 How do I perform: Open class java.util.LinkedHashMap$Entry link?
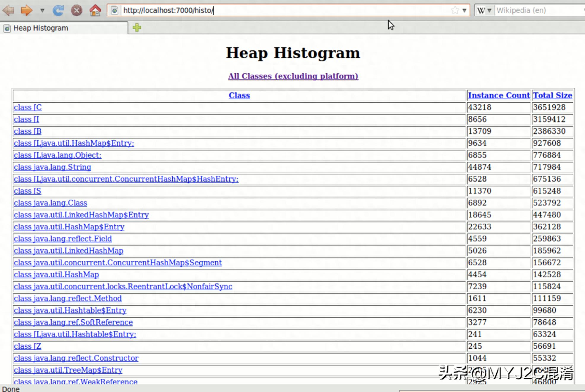81,215
